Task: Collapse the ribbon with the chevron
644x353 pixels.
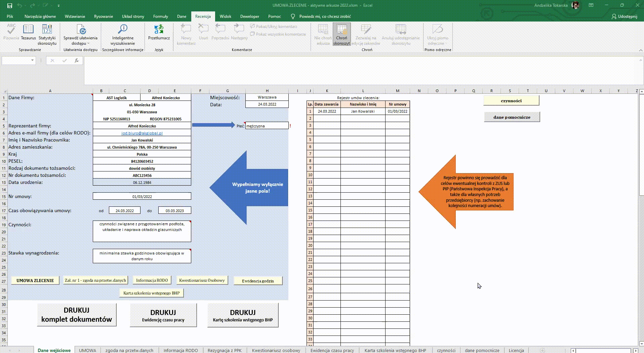Action: [640, 50]
